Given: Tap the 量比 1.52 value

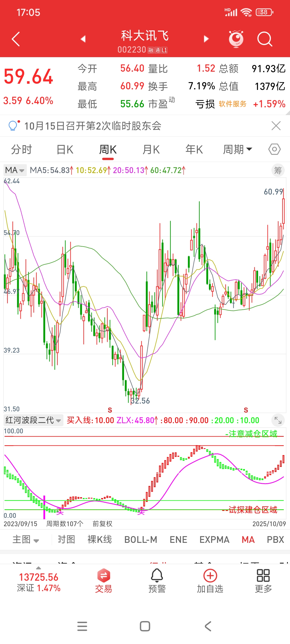Looking at the screenshot, I should 206,68.
